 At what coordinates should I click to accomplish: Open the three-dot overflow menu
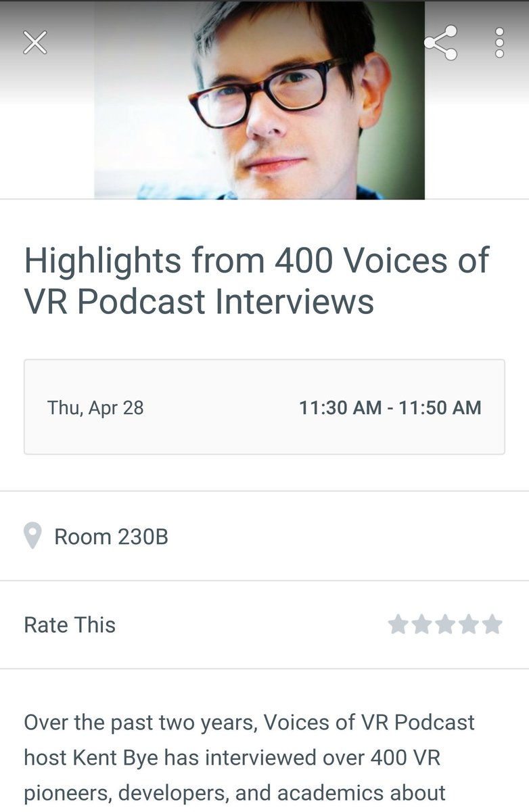tap(499, 43)
